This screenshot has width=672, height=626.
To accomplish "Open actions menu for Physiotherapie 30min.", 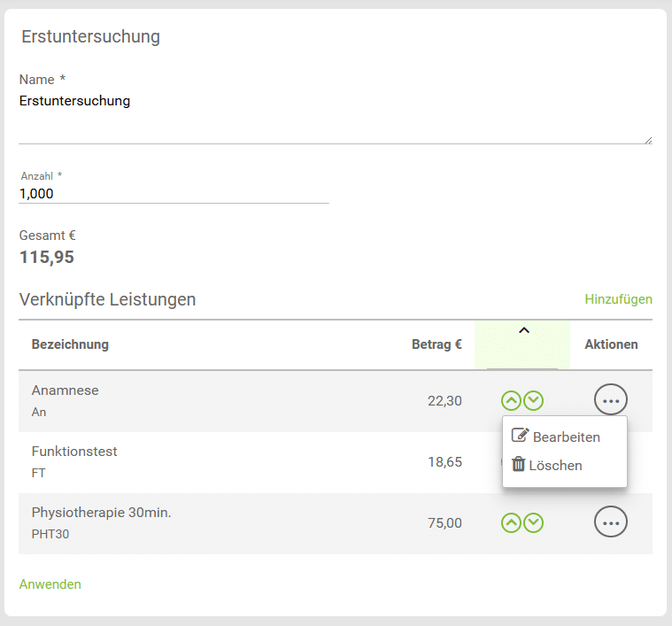I will [611, 522].
